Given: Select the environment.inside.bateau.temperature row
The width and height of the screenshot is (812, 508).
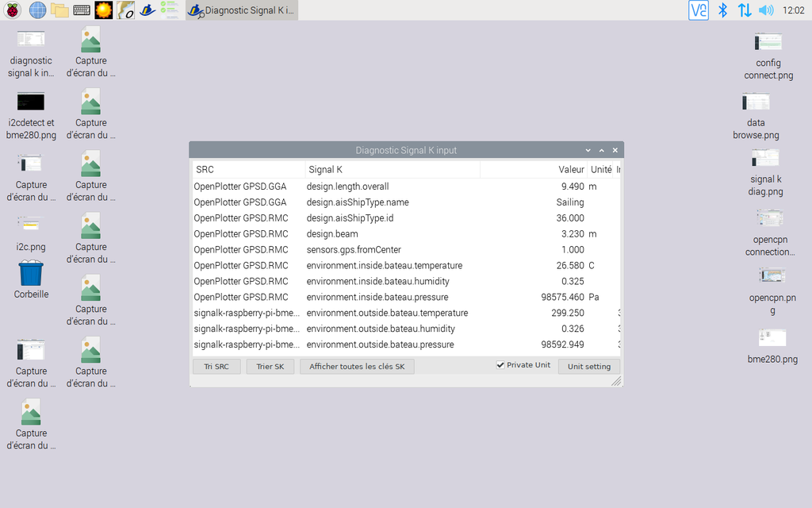Looking at the screenshot, I should click(406, 265).
